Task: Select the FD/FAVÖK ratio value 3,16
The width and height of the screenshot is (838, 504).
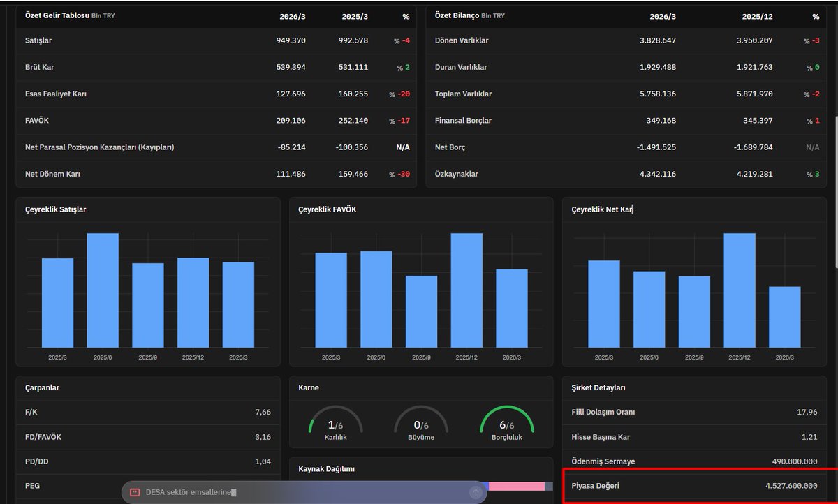Action: click(x=263, y=437)
